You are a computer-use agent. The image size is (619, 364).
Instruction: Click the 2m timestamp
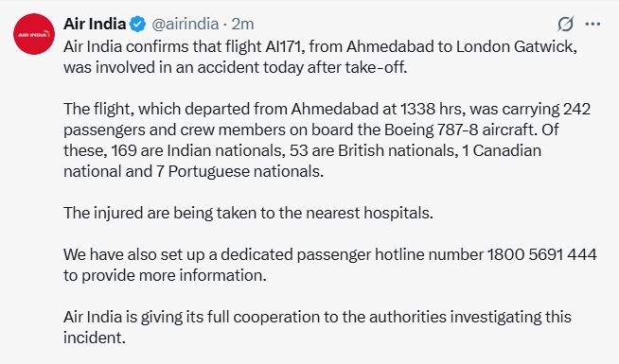click(x=242, y=24)
